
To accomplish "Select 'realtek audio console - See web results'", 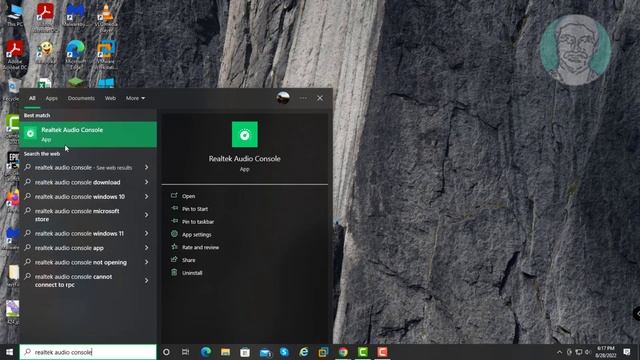I will coord(83,168).
